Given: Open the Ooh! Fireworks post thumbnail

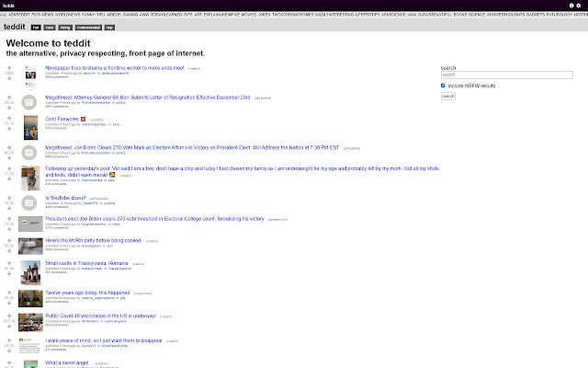Looking at the screenshot, I should [x=30, y=128].
